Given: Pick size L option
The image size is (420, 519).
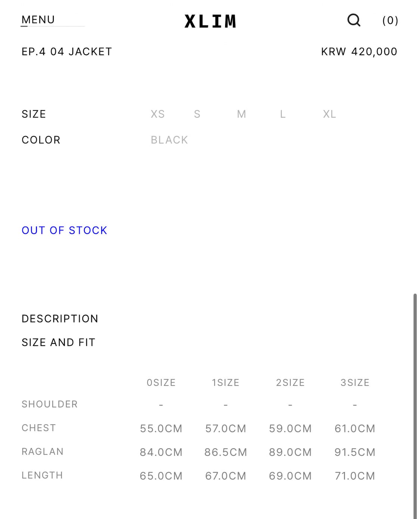Looking at the screenshot, I should [283, 114].
